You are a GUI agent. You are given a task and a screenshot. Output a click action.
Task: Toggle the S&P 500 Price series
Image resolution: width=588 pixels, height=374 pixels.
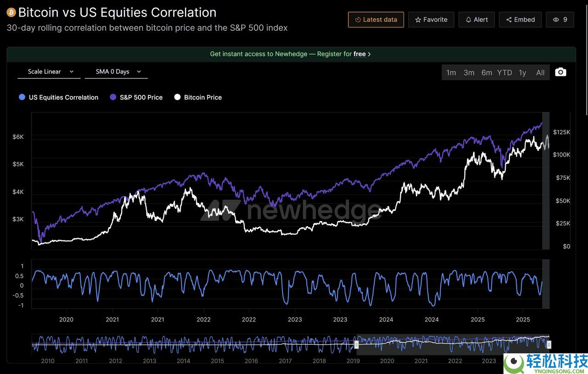[136, 97]
